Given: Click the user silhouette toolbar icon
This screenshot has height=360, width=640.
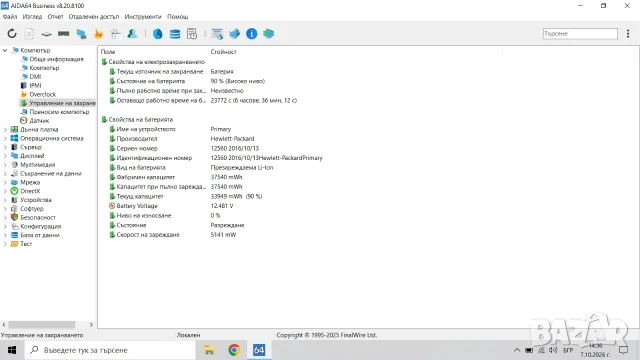Looking at the screenshot, I should (x=132, y=33).
